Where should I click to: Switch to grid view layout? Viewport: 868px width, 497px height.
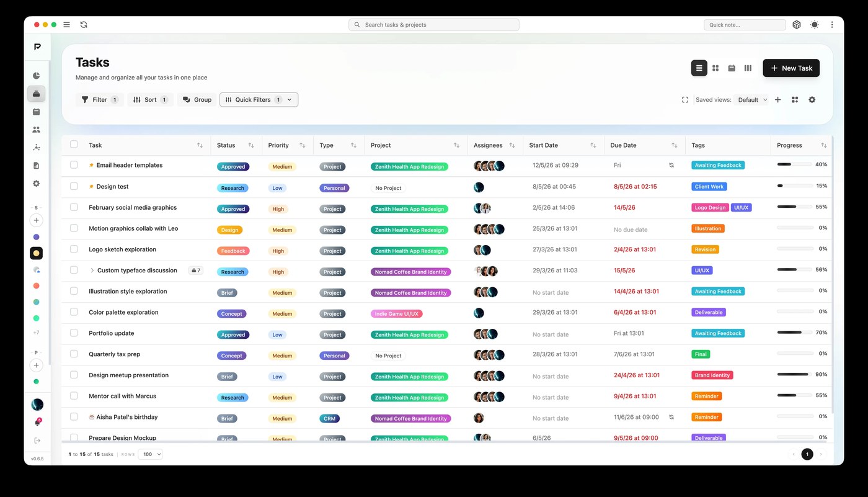[x=715, y=68]
